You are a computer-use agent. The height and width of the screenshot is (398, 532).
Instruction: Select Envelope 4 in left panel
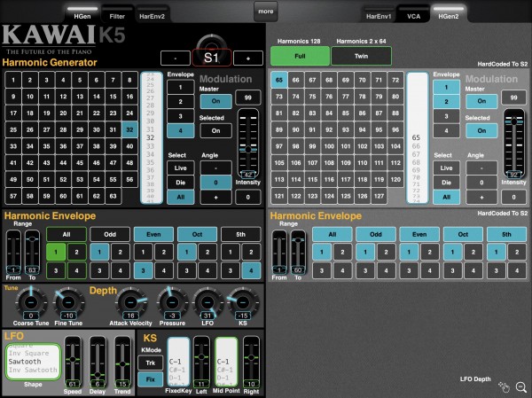point(181,130)
